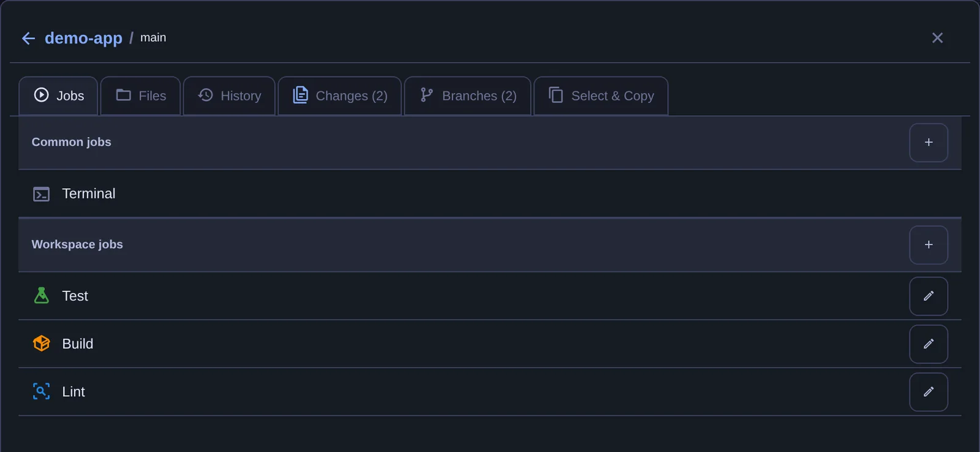
Task: Click the main branch label
Action: 153,37
